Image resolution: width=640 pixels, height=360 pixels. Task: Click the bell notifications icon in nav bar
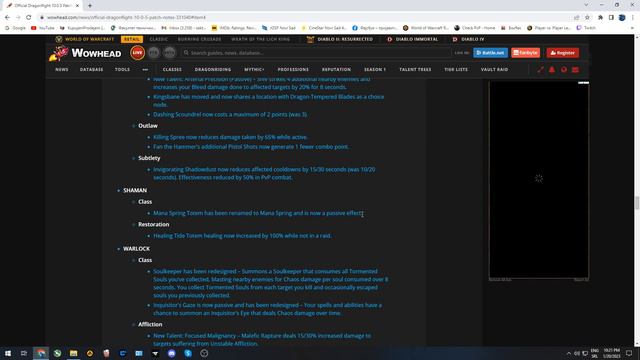click(552, 70)
